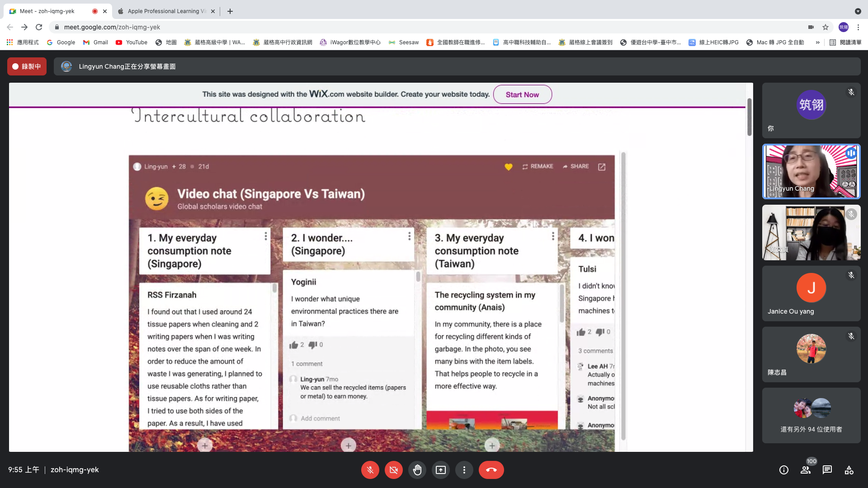This screenshot has width=868, height=488.
Task: Open the YouTube bookmark
Action: (x=132, y=42)
